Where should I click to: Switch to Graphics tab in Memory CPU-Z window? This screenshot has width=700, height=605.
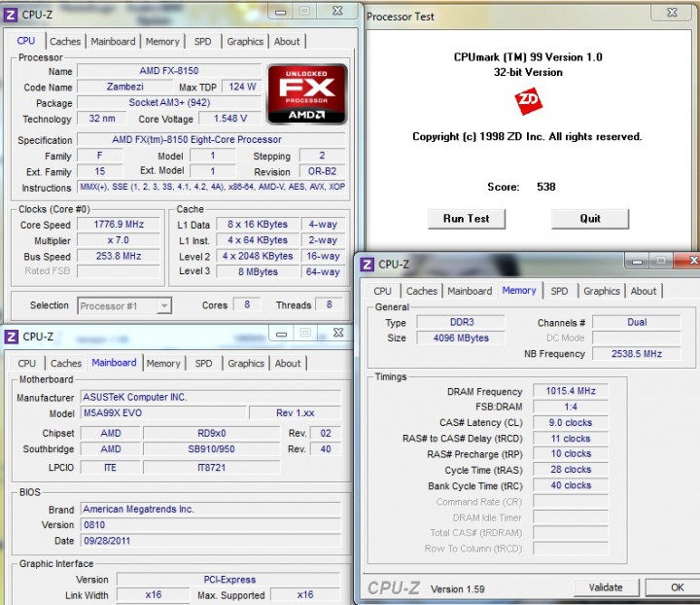(x=602, y=291)
